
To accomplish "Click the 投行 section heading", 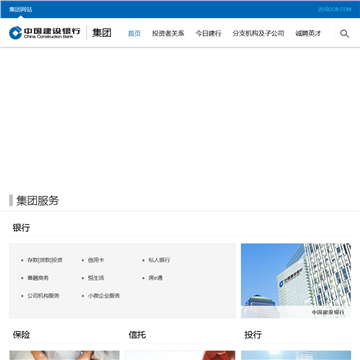I will point(253,335).
